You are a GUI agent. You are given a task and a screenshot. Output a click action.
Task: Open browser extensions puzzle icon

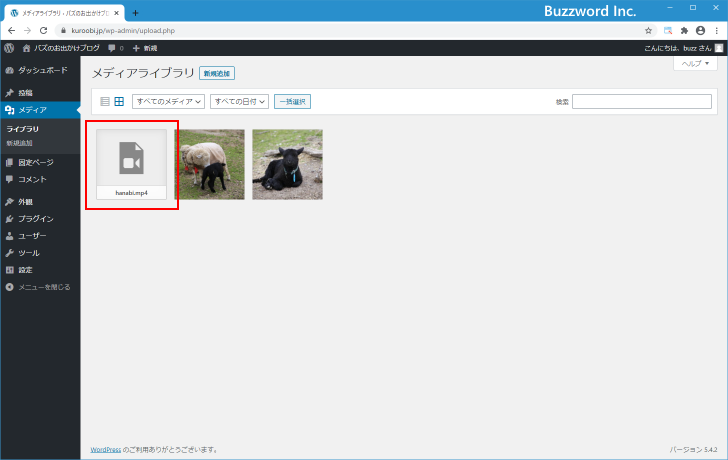click(684, 30)
